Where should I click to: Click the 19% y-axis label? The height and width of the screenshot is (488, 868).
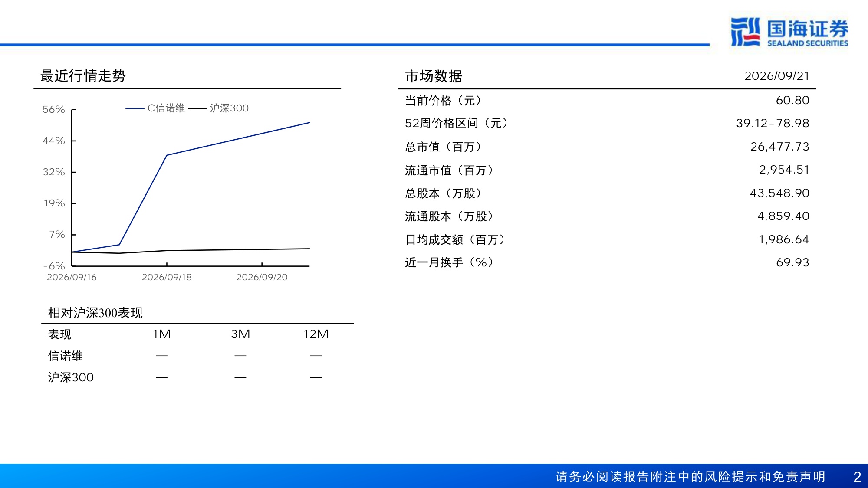pyautogui.click(x=54, y=203)
